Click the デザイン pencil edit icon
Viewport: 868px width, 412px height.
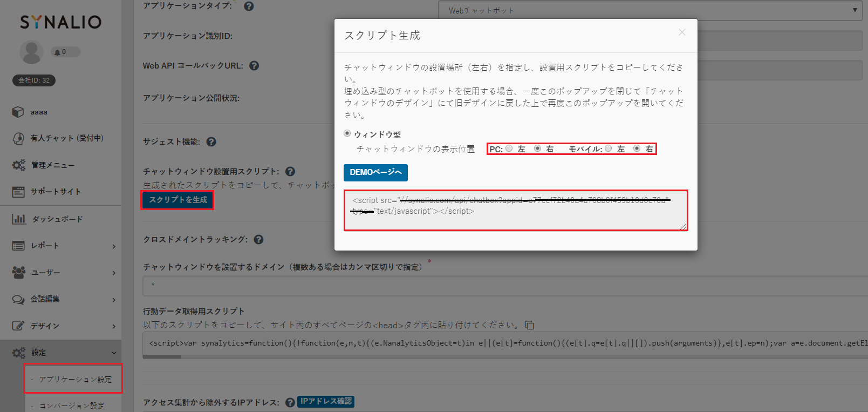click(18, 326)
